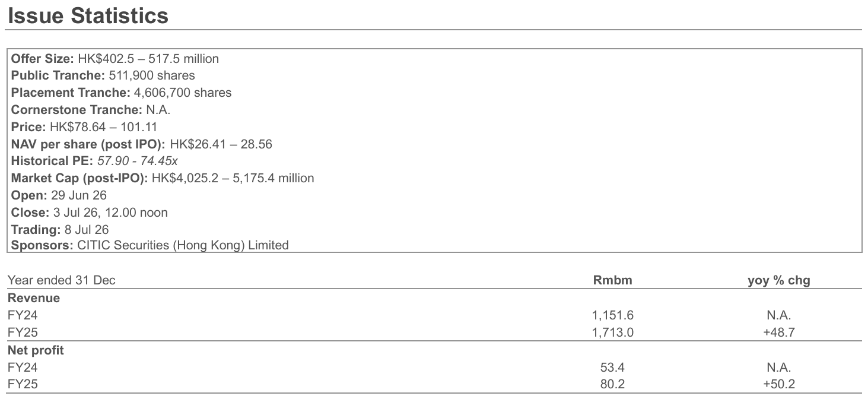Click the Rmbm column header
This screenshot has width=868, height=399.
pyautogui.click(x=612, y=281)
